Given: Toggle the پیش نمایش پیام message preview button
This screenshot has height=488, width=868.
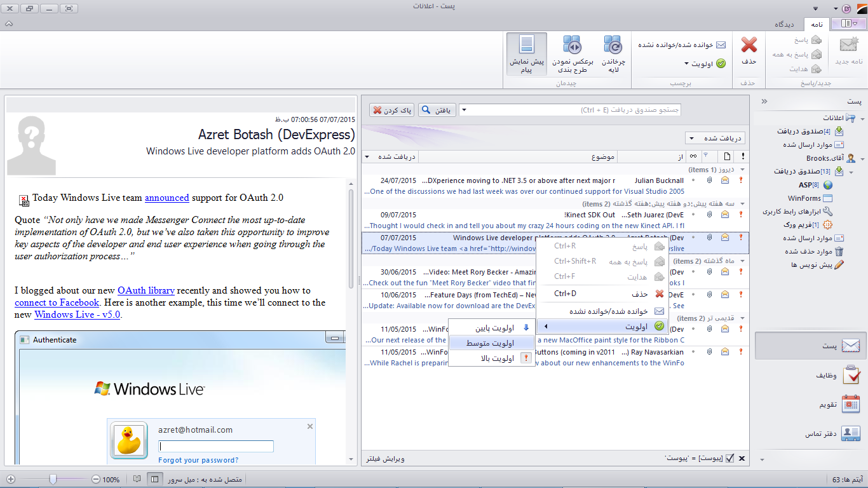Looking at the screenshot, I should (527, 54).
